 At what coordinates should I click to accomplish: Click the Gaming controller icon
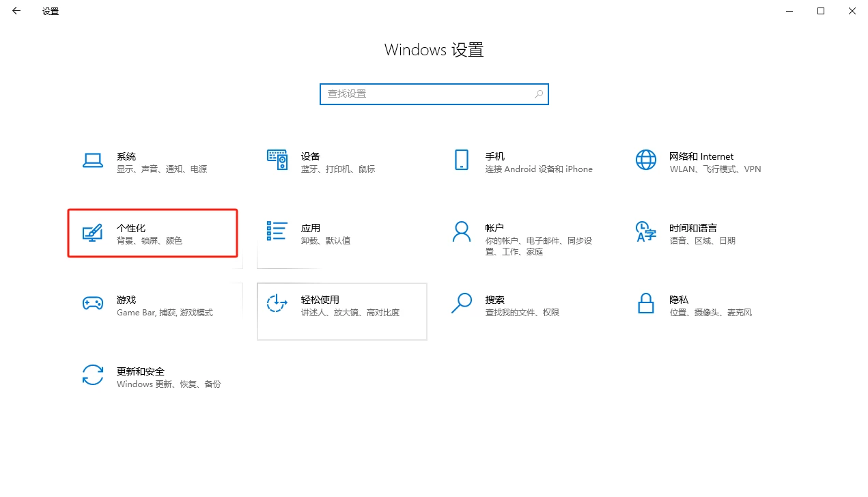pos(92,303)
